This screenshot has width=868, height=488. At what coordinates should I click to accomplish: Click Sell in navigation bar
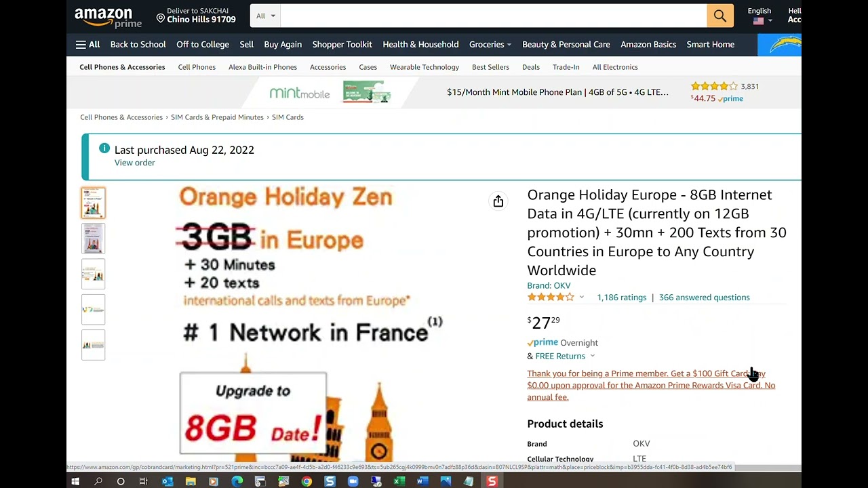246,45
